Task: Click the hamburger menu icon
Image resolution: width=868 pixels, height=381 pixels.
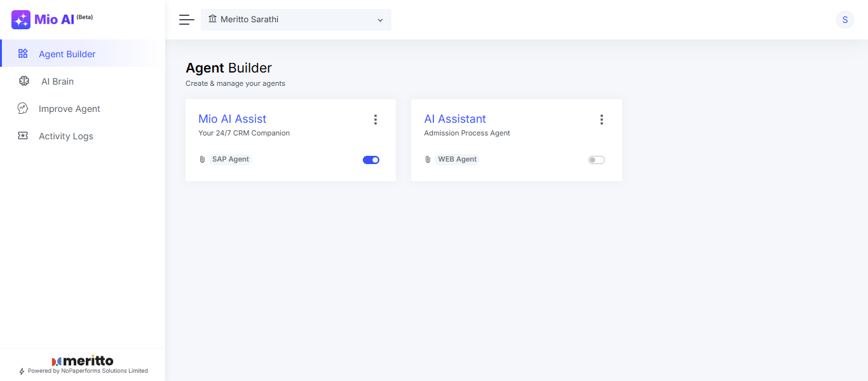Action: [186, 20]
